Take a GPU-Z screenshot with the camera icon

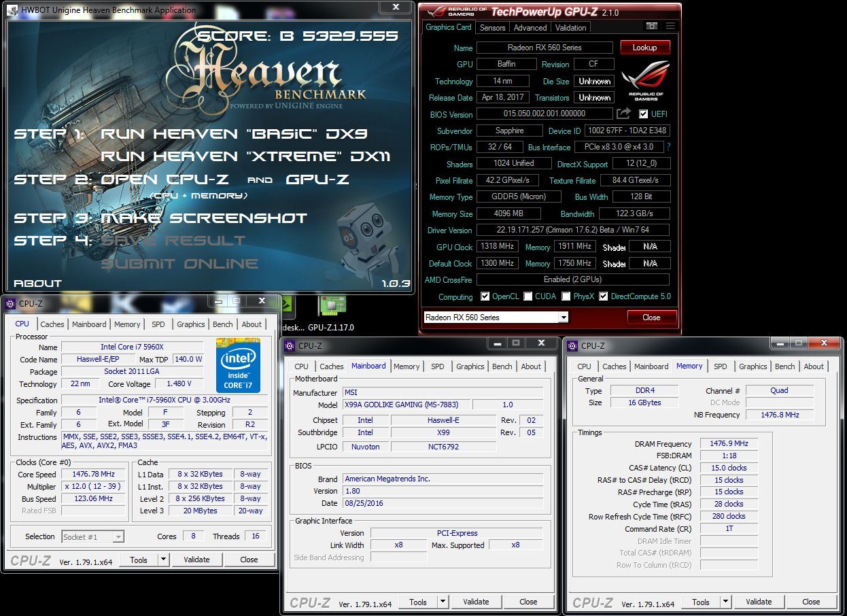pyautogui.click(x=652, y=26)
